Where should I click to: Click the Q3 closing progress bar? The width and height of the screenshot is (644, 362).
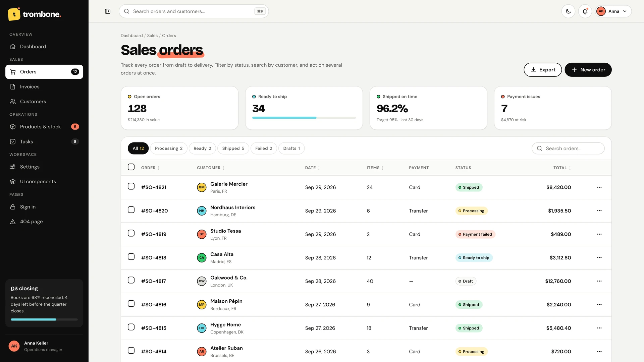(44, 319)
